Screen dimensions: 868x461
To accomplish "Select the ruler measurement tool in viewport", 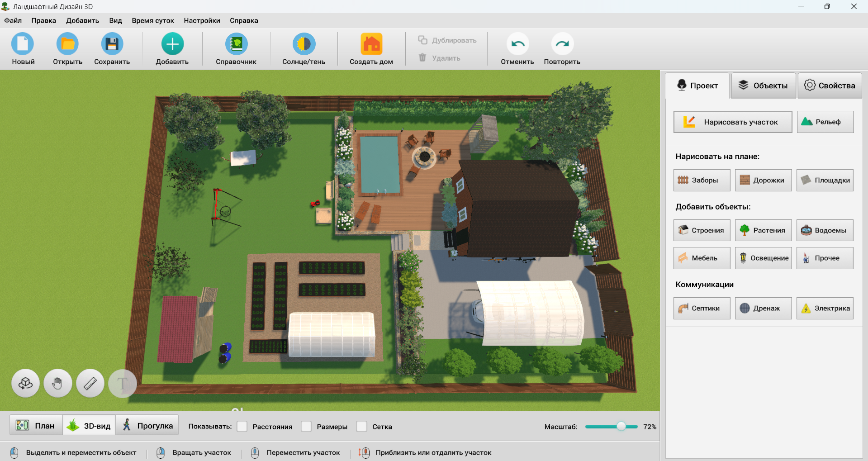I will pos(90,384).
